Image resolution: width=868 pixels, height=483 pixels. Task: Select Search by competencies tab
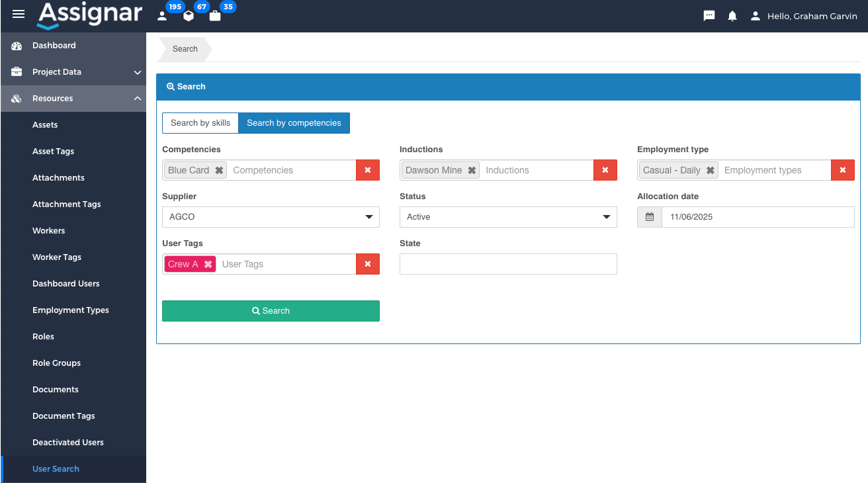pyautogui.click(x=294, y=123)
